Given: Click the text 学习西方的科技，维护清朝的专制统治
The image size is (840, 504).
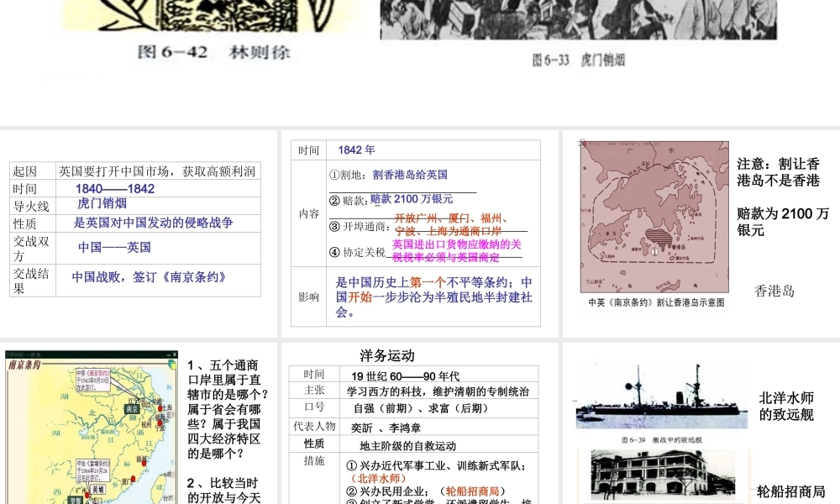Looking at the screenshot, I should (x=438, y=391).
